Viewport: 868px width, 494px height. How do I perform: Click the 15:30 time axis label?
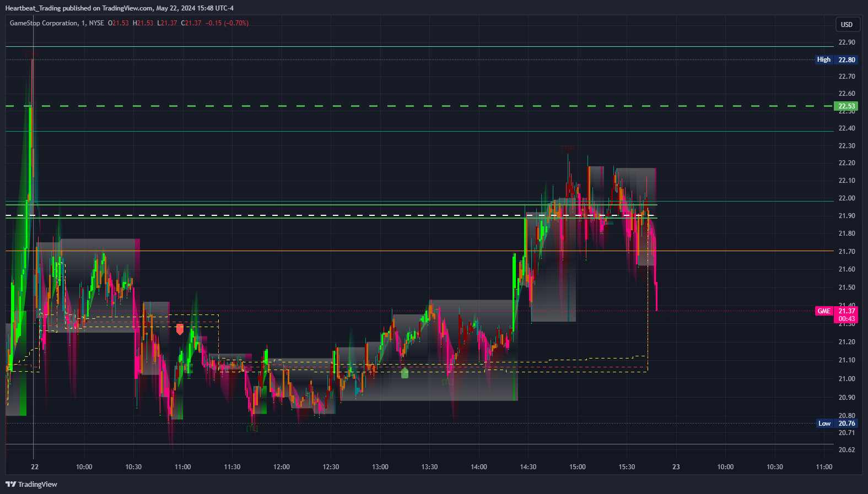point(627,467)
